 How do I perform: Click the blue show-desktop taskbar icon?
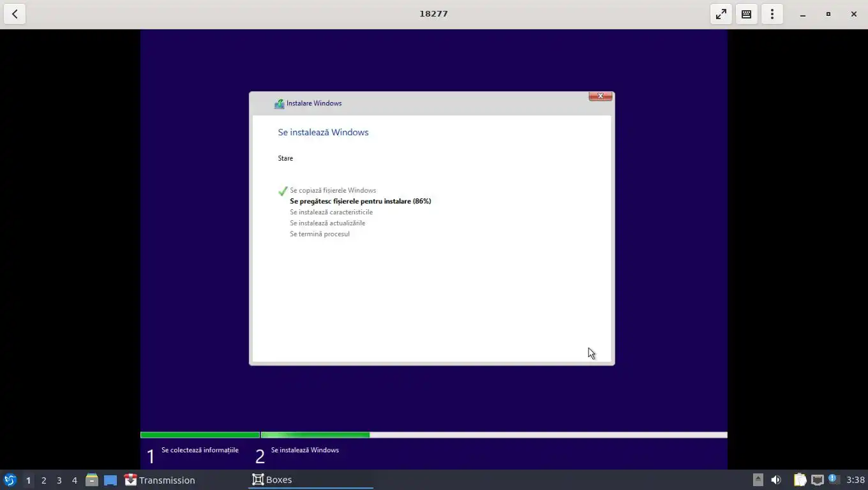110,480
